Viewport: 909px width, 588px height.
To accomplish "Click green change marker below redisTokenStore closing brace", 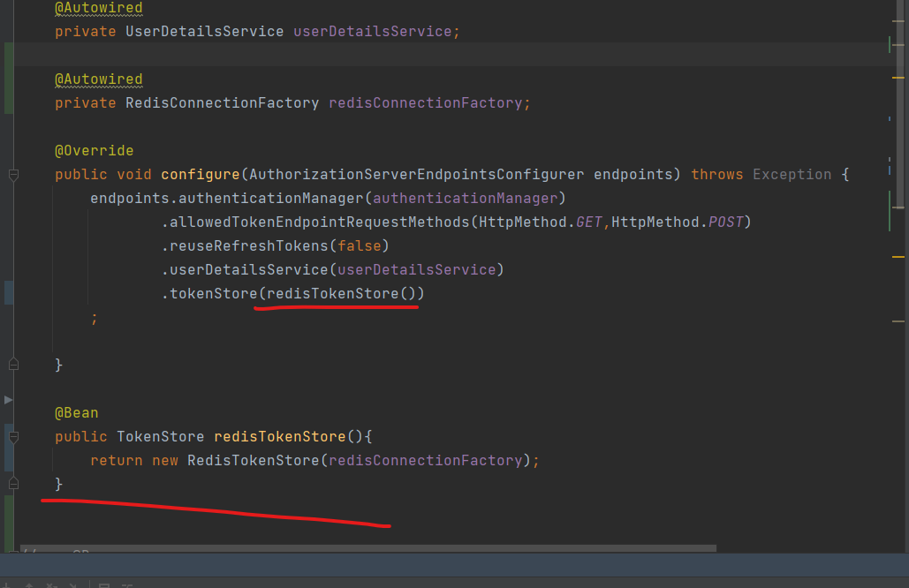I will pyautogui.click(x=8, y=523).
